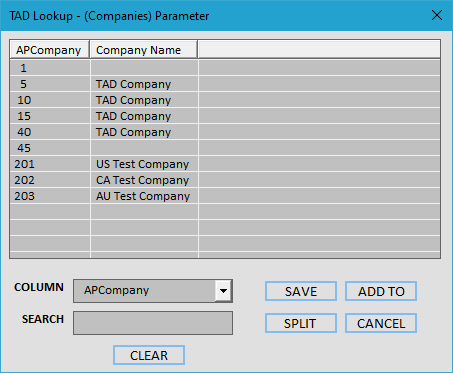Viewport: 453px width, 373px height.
Task: Select TAD Company name in row 40
Action: [144, 132]
